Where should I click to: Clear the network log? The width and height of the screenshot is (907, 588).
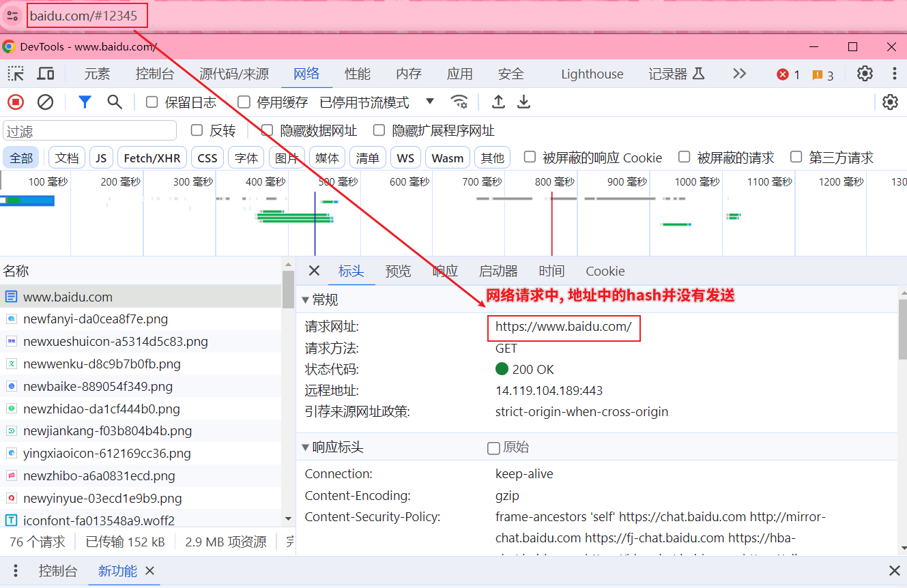pos(45,102)
